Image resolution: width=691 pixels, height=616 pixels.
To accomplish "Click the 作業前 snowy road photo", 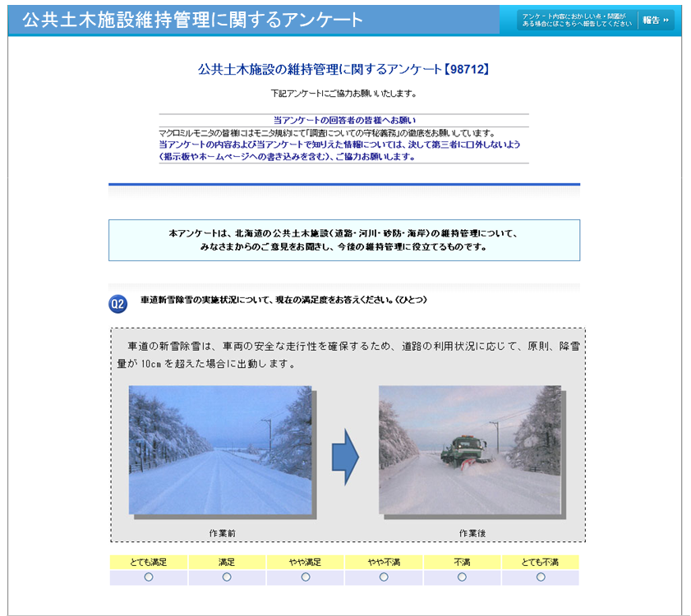I will pyautogui.click(x=220, y=450).
